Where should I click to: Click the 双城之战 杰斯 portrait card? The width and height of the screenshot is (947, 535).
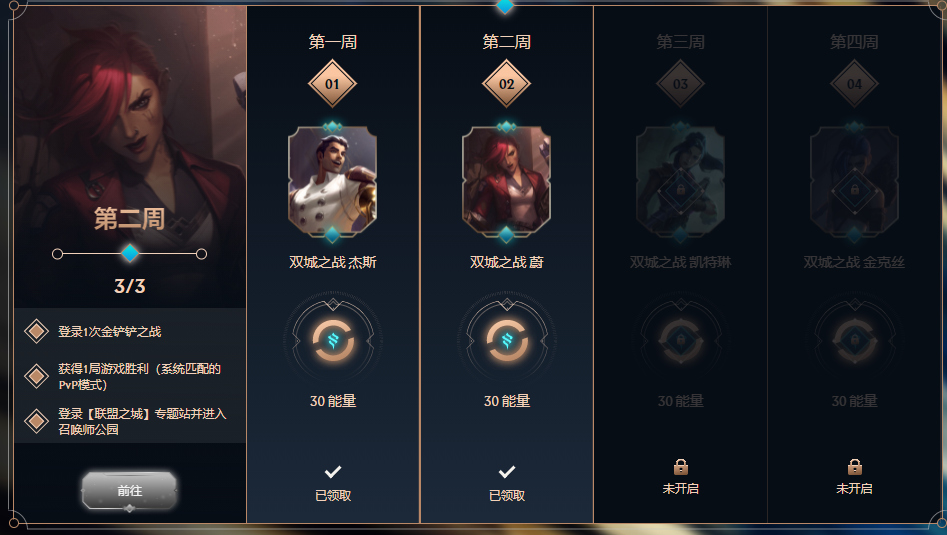click(332, 181)
